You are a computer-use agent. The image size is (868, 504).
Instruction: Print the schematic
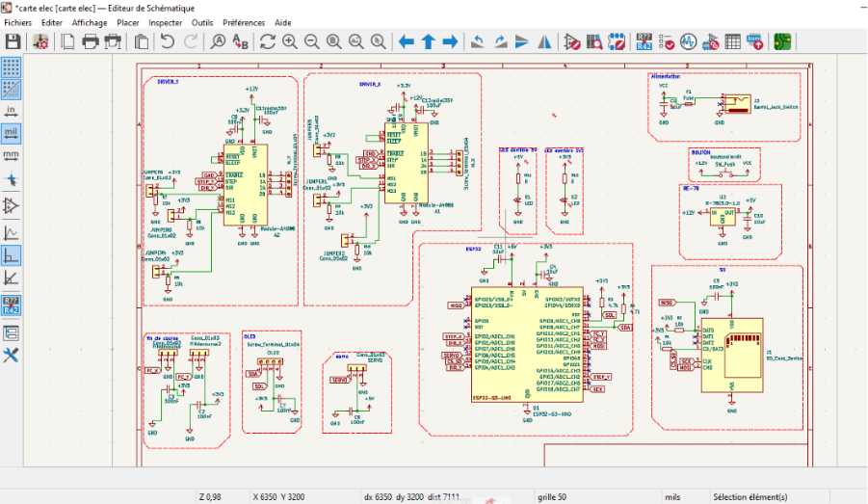(91, 41)
